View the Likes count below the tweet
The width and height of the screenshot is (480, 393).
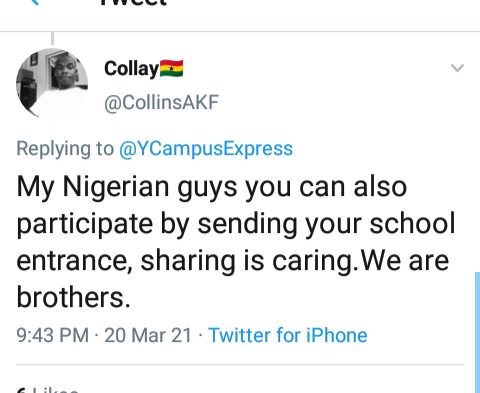pyautogui.click(x=47, y=390)
